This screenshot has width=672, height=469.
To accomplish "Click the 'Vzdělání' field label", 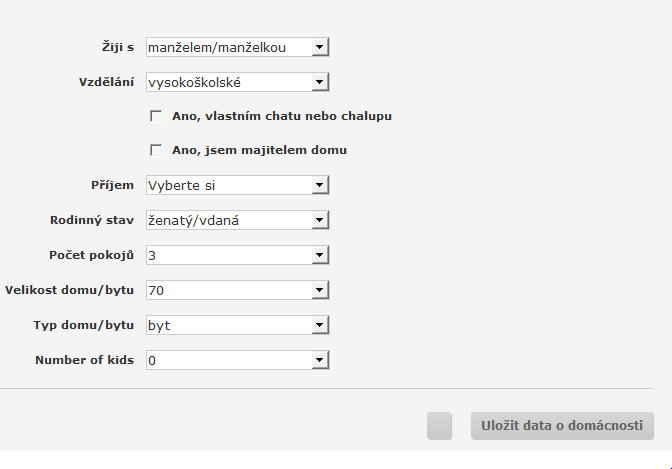I will click(x=106, y=82).
